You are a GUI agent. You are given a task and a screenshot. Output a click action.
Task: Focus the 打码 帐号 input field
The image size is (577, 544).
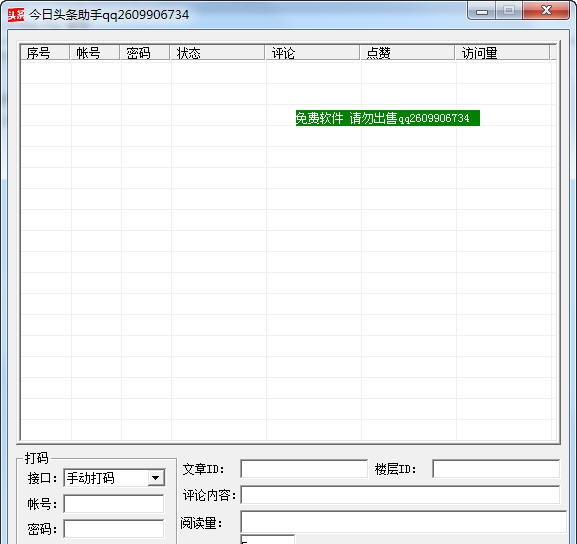point(114,504)
